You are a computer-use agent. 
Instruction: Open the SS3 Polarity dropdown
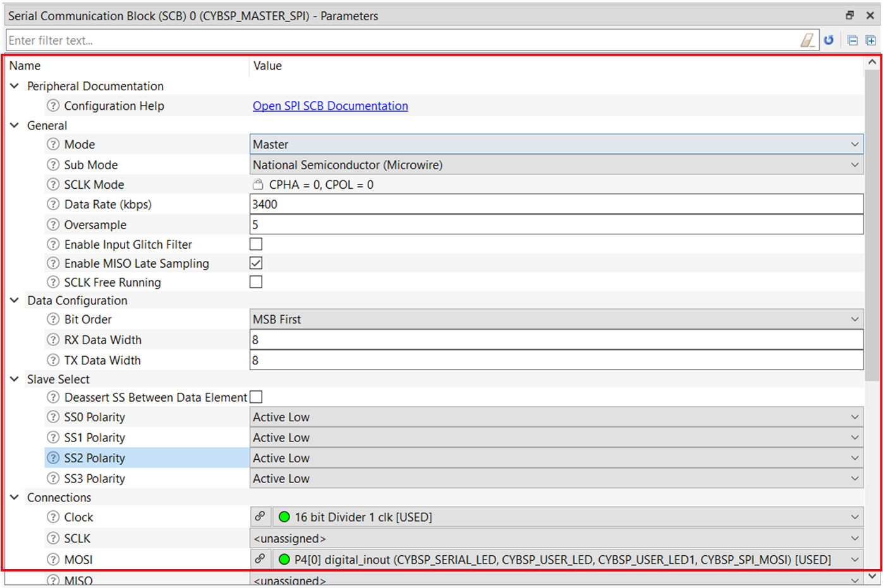coord(556,478)
